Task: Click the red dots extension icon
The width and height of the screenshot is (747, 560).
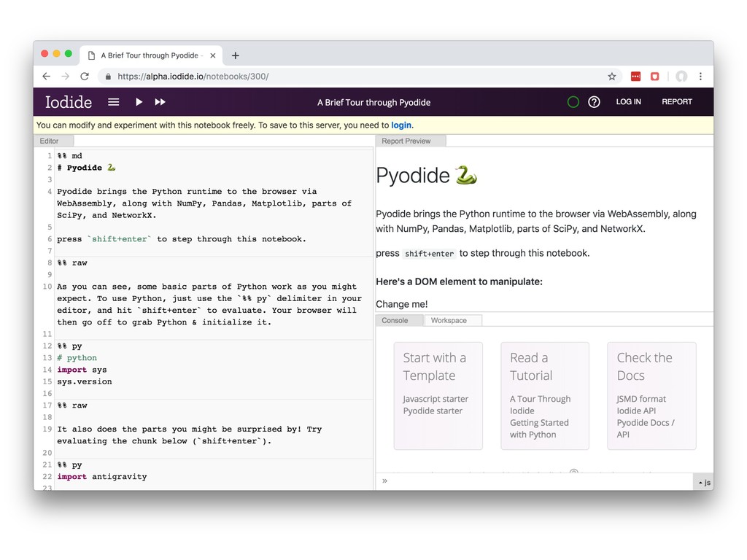Action: click(x=635, y=76)
